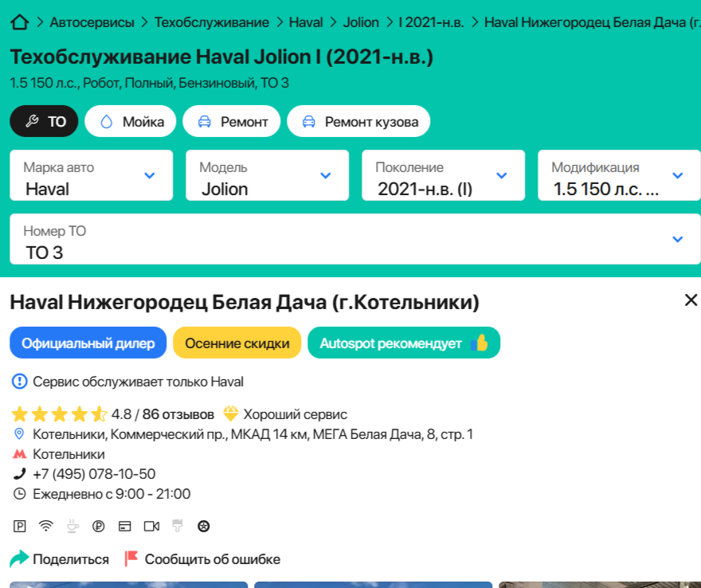Select the Мойка tab
Image resolution: width=701 pixels, height=588 pixels.
[x=131, y=122]
